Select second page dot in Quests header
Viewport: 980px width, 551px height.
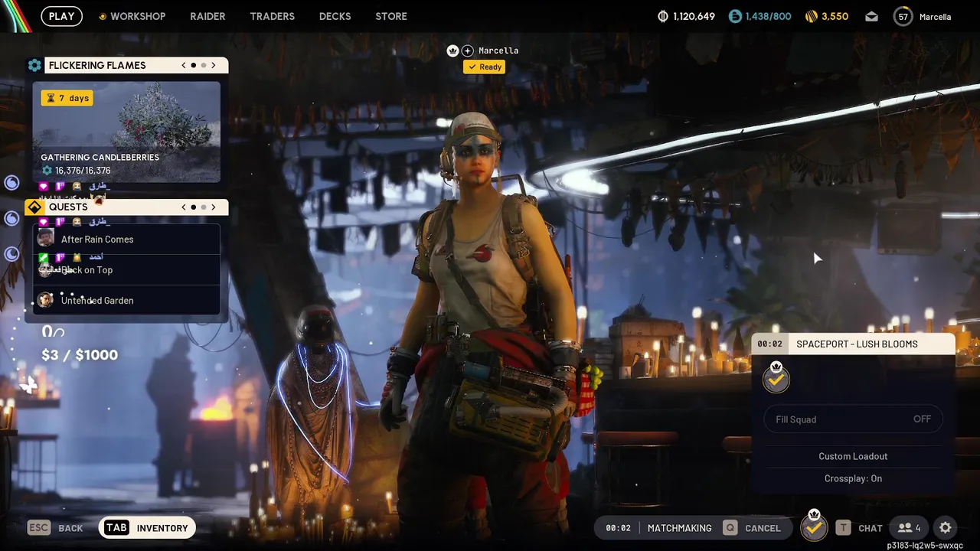(204, 207)
